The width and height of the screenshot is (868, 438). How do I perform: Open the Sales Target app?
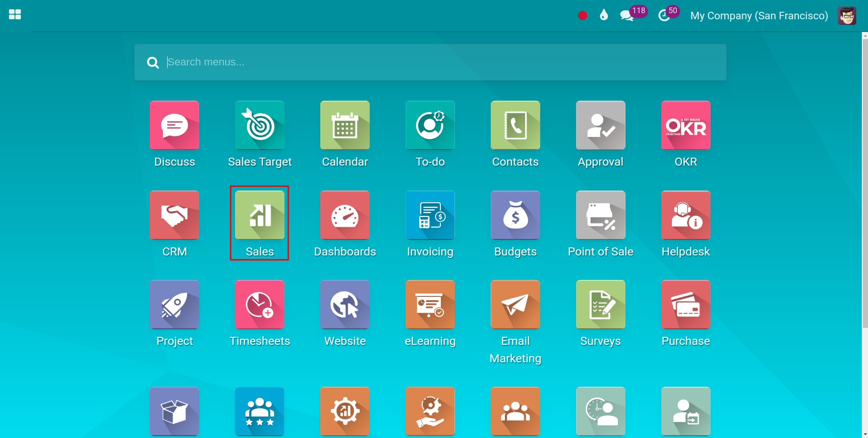(x=260, y=125)
